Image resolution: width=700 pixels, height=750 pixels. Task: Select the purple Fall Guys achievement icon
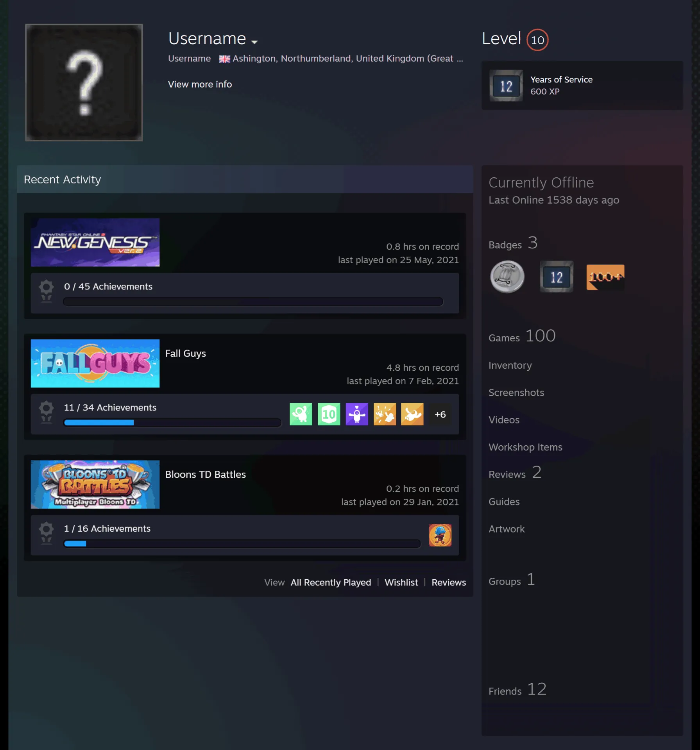click(x=357, y=414)
